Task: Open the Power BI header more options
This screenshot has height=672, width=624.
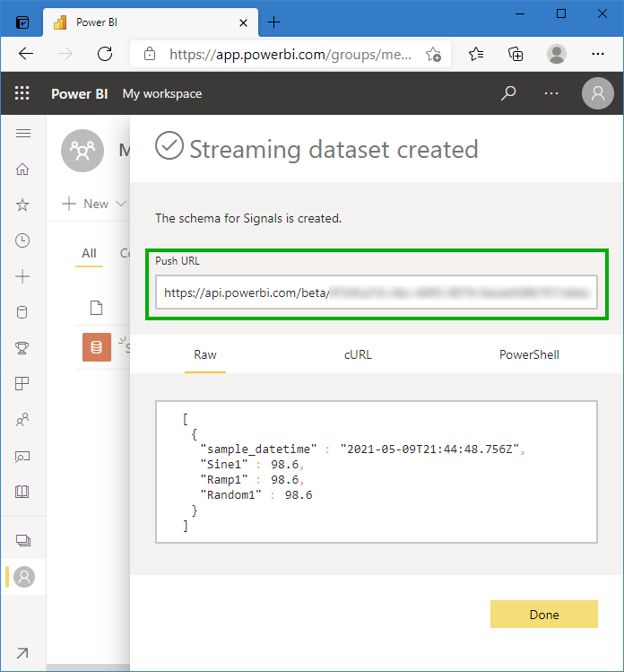Action: pyautogui.click(x=550, y=93)
